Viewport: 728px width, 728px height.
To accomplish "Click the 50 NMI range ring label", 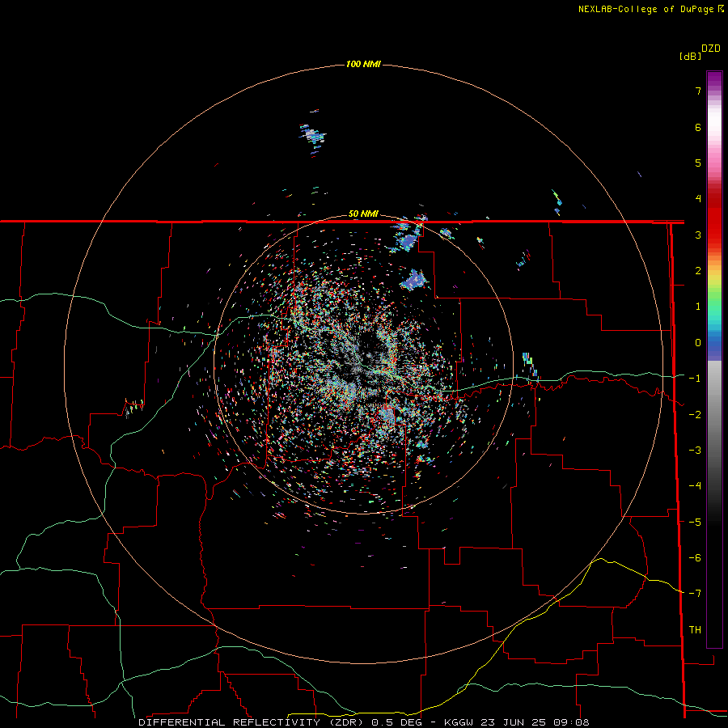I will tap(363, 214).
